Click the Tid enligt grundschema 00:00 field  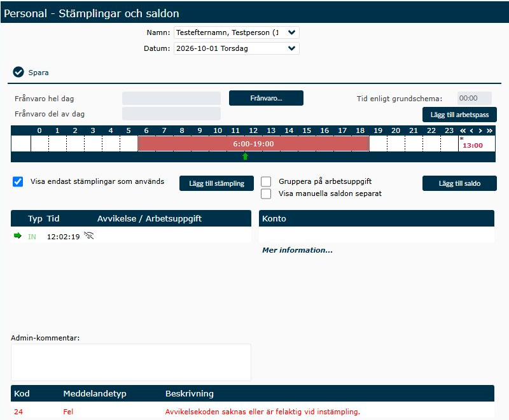pyautogui.click(x=474, y=98)
